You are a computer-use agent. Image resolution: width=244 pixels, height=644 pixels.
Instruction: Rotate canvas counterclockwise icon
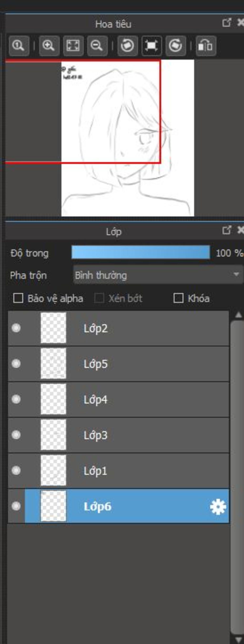pyautogui.click(x=127, y=46)
